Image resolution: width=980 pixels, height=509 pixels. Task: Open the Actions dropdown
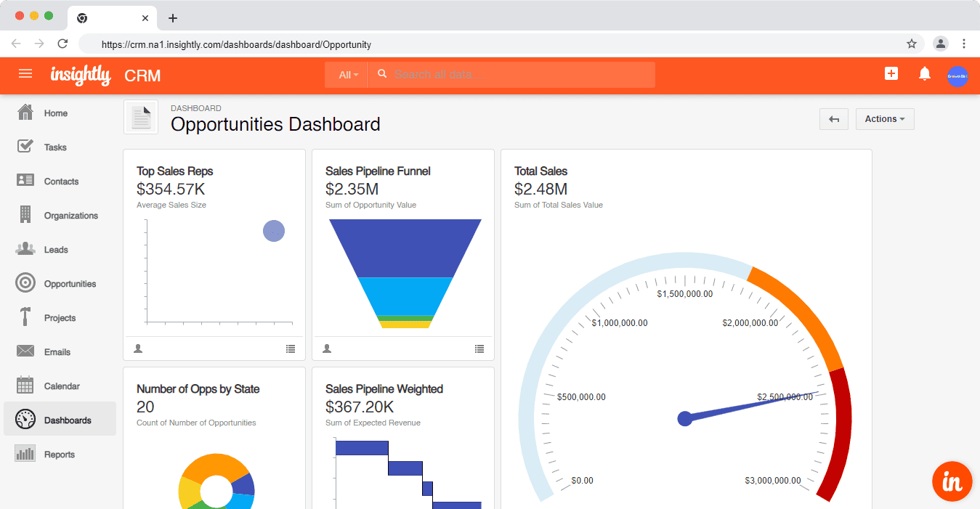click(884, 118)
